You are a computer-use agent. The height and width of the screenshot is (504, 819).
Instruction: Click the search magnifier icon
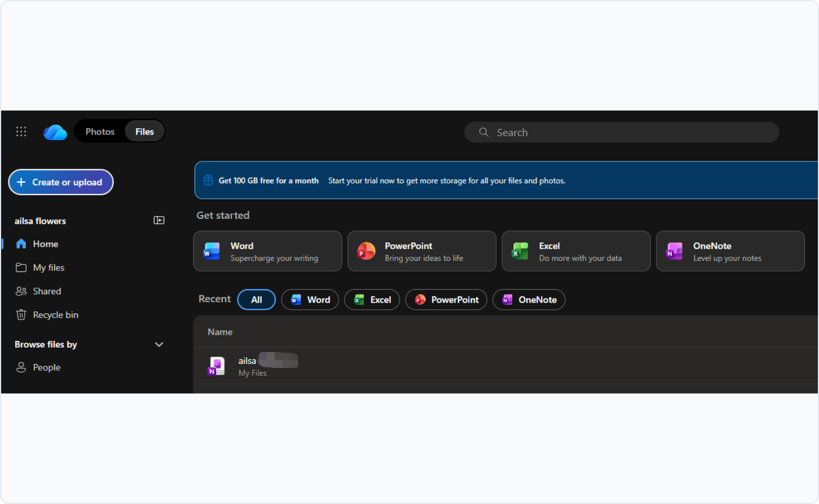(x=484, y=132)
